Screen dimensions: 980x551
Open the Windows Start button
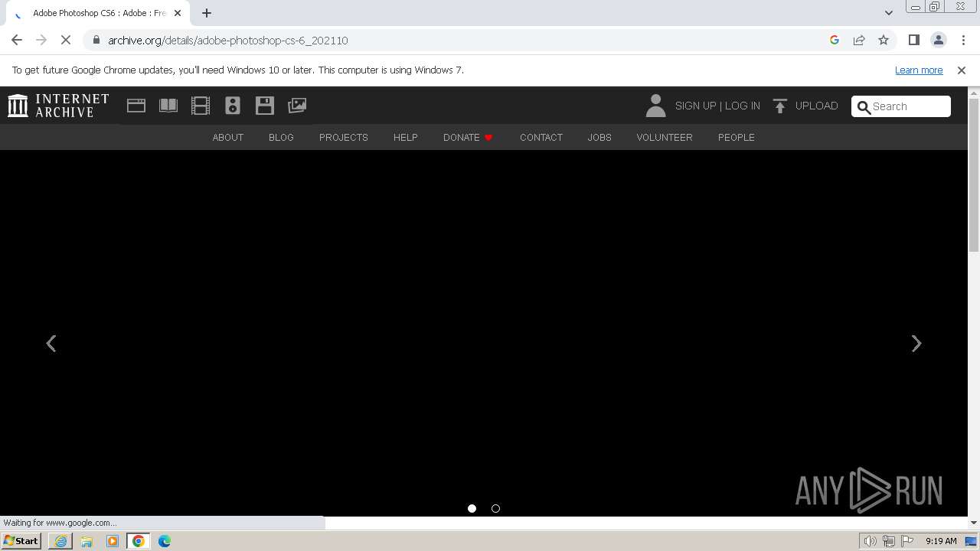tap(21, 541)
